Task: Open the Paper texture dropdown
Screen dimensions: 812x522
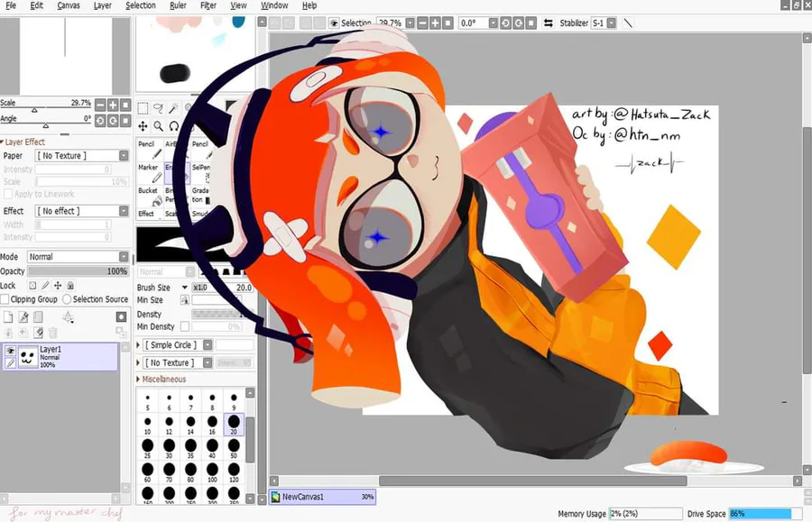Action: pyautogui.click(x=82, y=156)
